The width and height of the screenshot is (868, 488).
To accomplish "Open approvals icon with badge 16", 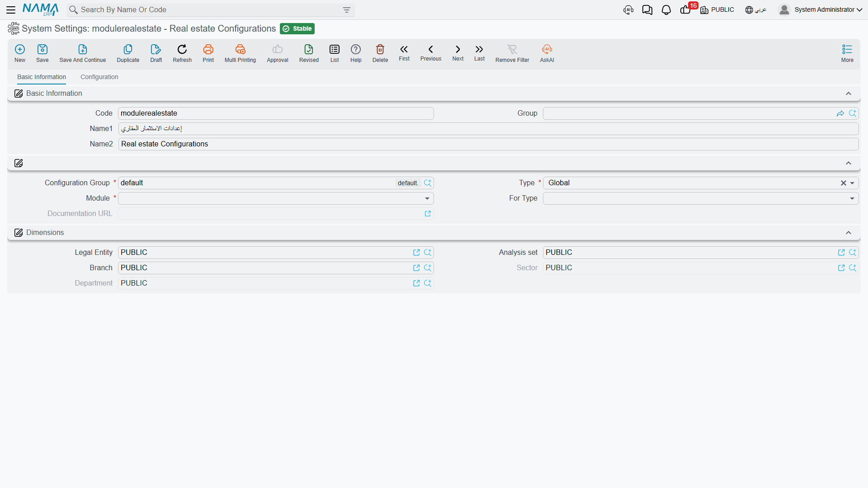I will tap(685, 9).
